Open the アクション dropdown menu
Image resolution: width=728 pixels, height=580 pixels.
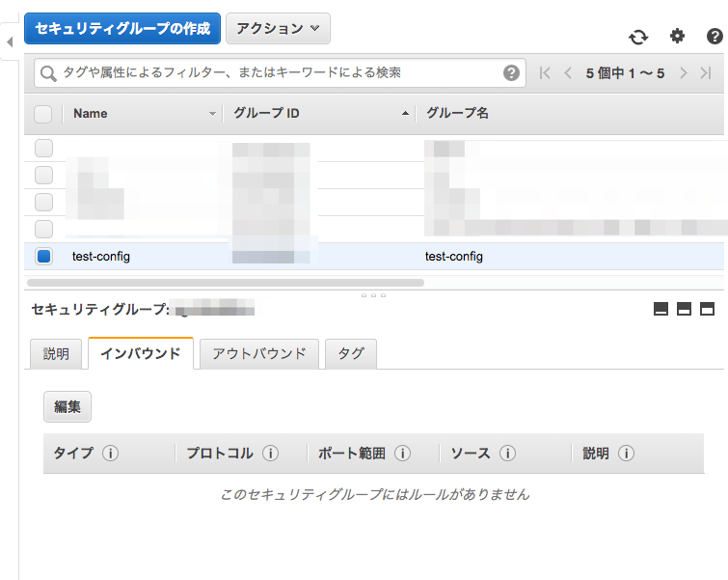(x=278, y=29)
